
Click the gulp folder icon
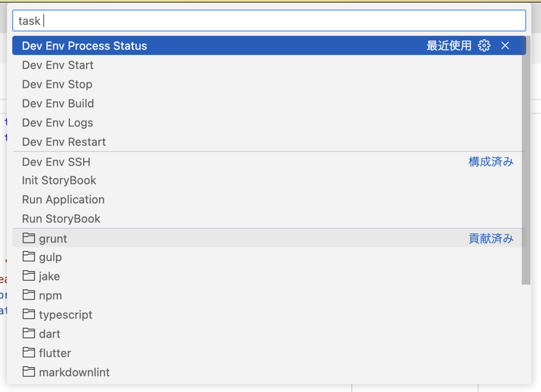point(29,257)
